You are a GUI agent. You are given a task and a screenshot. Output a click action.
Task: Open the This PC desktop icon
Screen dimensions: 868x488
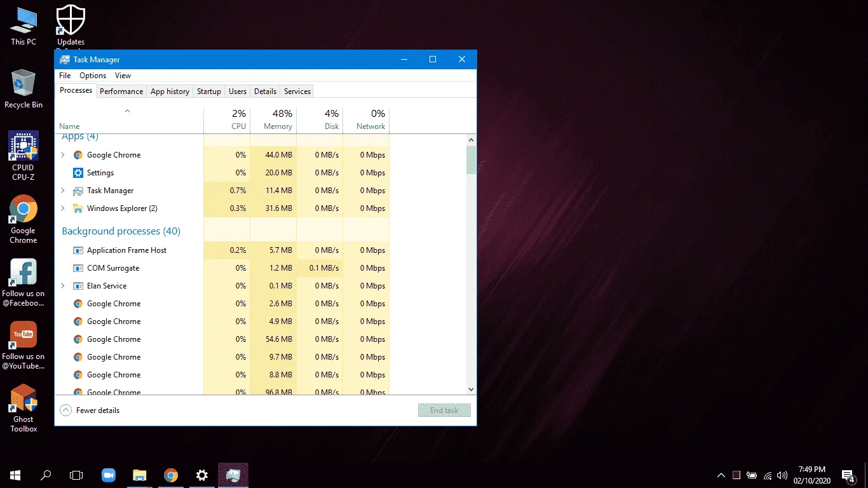pos(24,26)
